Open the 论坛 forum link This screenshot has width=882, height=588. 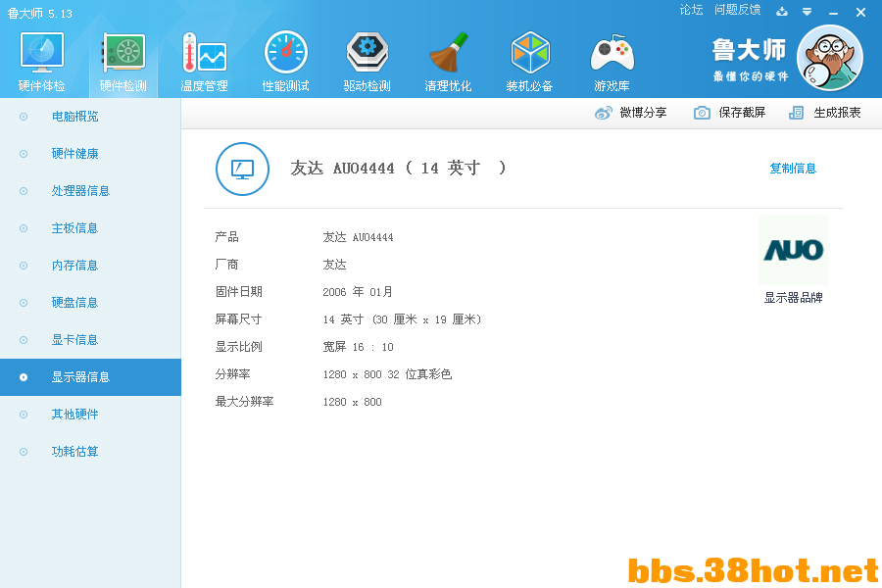pos(691,10)
